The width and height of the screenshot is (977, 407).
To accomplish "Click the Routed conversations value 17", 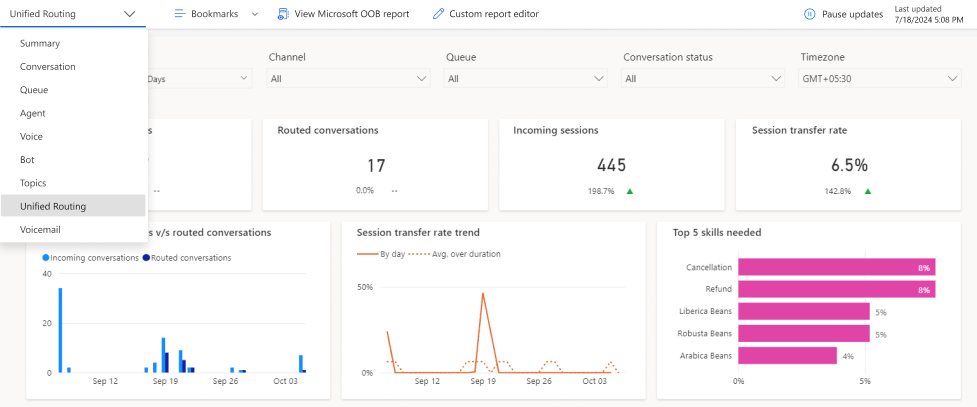I will click(x=376, y=166).
